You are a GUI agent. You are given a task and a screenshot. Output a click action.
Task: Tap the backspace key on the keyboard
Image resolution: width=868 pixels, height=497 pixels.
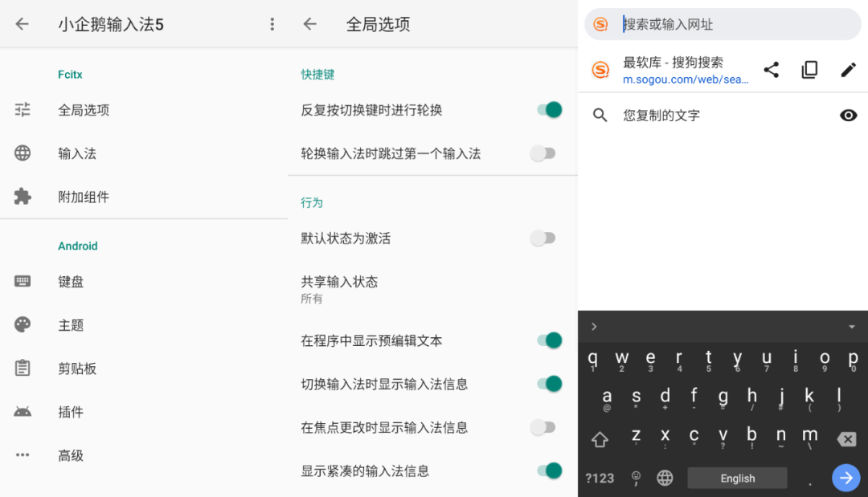click(846, 439)
